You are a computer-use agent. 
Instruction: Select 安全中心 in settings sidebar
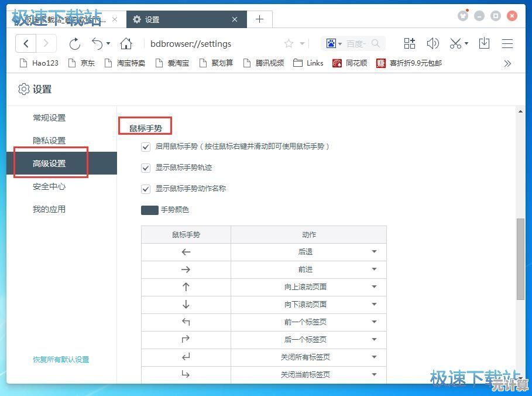49,186
